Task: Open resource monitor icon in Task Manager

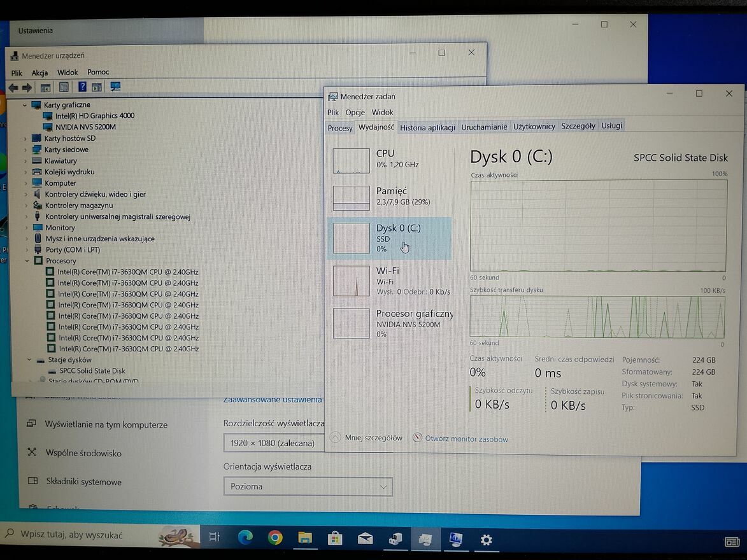Action: 418,438
